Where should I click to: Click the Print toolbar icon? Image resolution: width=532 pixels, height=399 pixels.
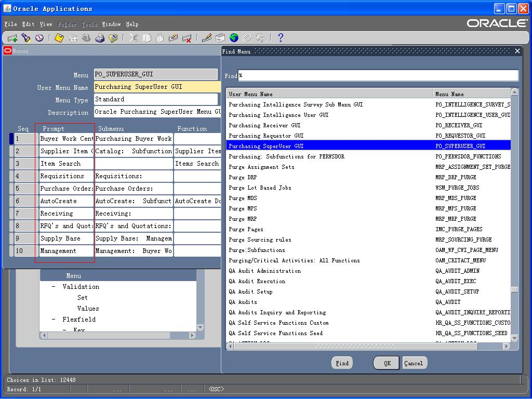100,38
